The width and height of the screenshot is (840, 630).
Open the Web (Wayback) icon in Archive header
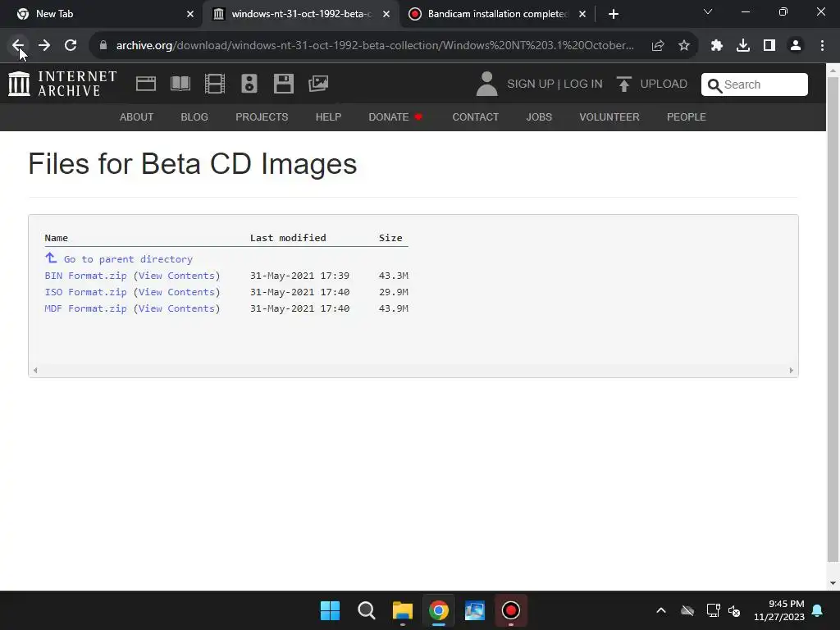(x=146, y=84)
